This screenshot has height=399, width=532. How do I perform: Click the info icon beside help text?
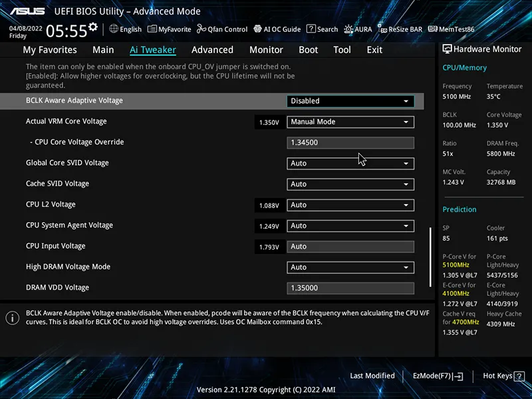click(x=13, y=318)
